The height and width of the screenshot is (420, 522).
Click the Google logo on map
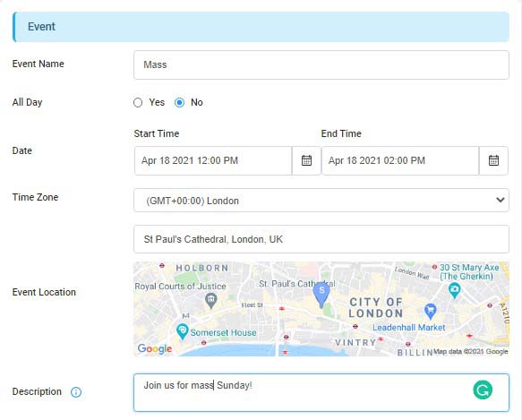(155, 348)
